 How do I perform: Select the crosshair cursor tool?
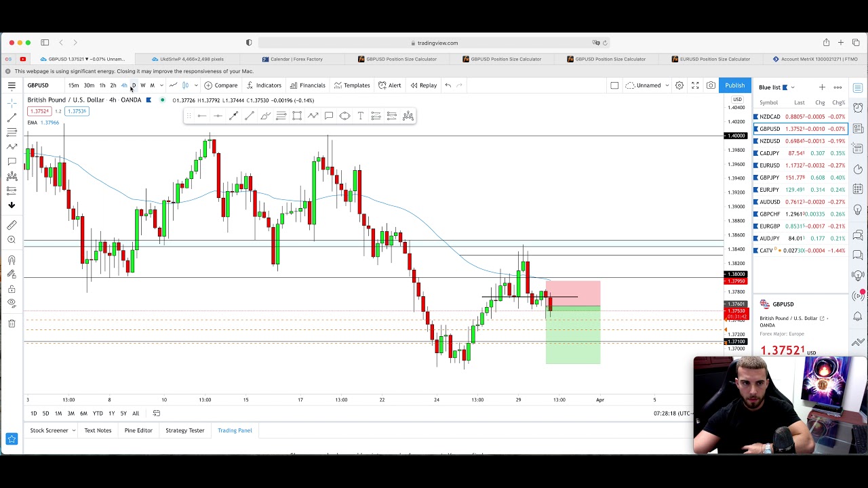tap(12, 102)
